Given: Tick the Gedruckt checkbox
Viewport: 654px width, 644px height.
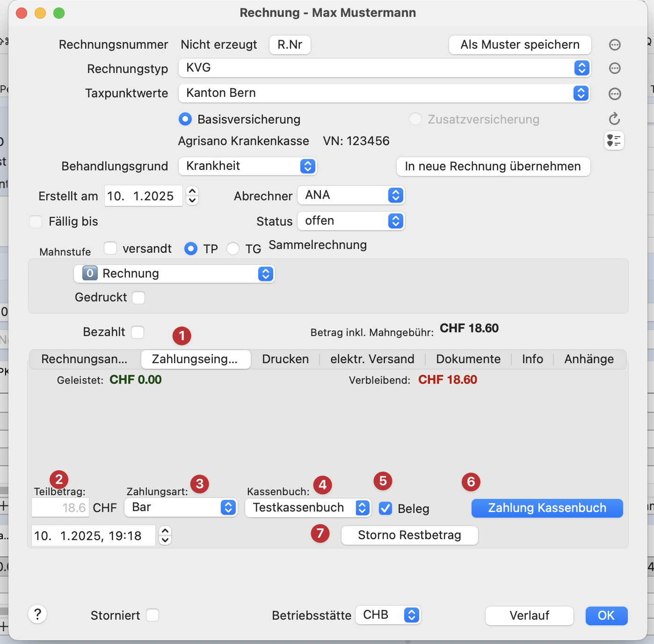Looking at the screenshot, I should click(138, 298).
